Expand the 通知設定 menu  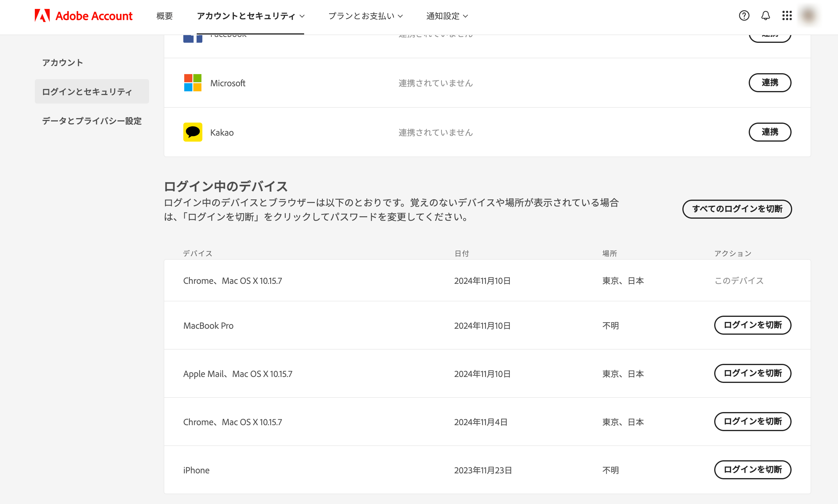[x=447, y=16]
